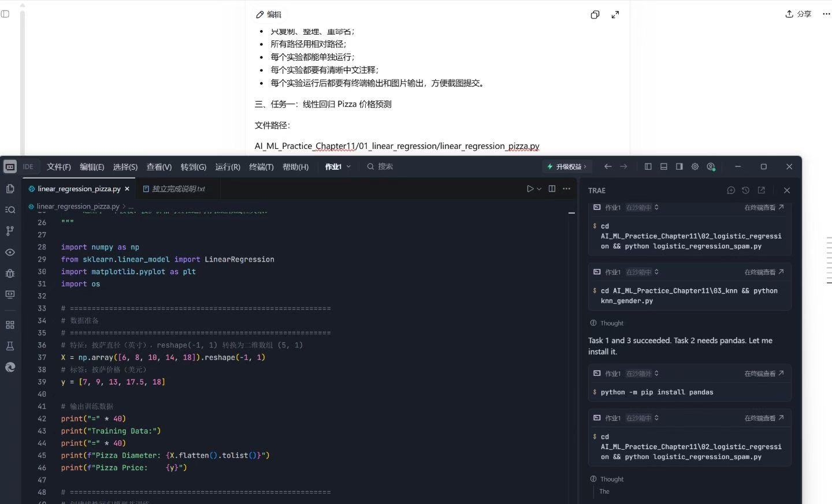Open the Debug bug icon in sidebar

pos(10,273)
